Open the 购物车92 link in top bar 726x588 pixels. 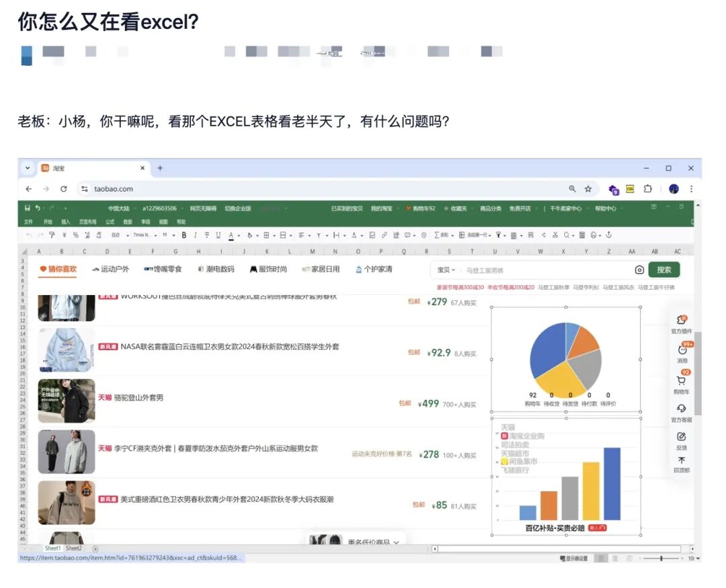(421, 208)
